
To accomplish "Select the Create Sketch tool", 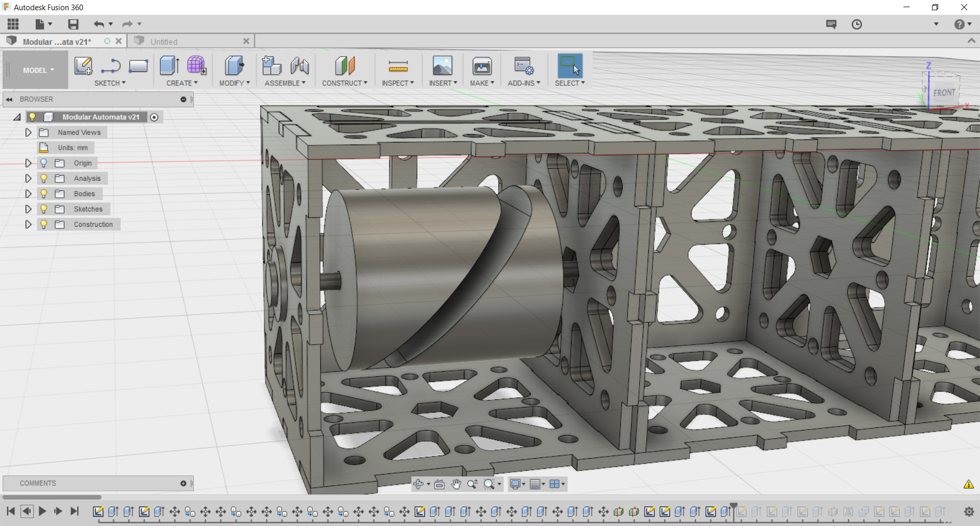I will click(x=83, y=66).
